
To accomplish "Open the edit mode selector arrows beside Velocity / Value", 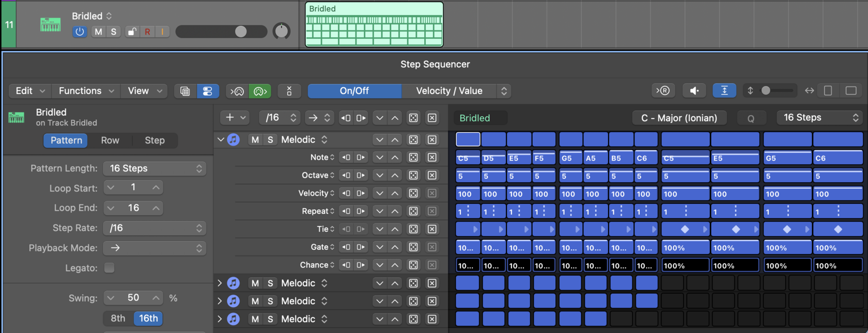I will click(504, 91).
